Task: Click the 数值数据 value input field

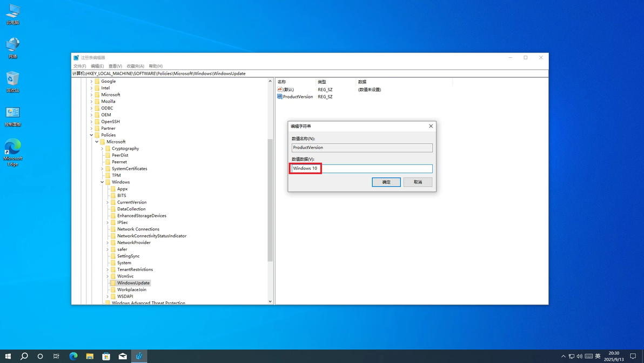Action: coord(362,169)
